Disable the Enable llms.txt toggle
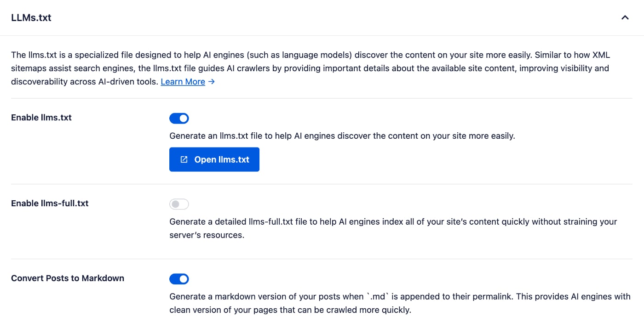The width and height of the screenshot is (644, 328). click(x=179, y=119)
